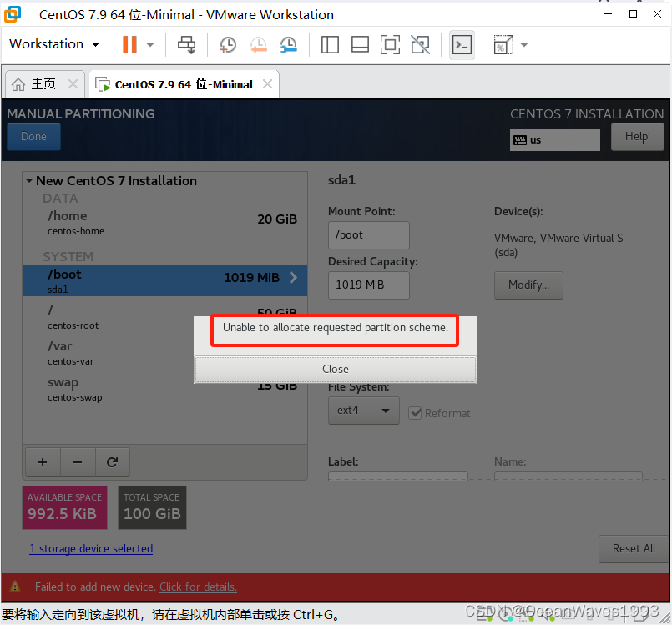Click the Name input field

(x=568, y=476)
